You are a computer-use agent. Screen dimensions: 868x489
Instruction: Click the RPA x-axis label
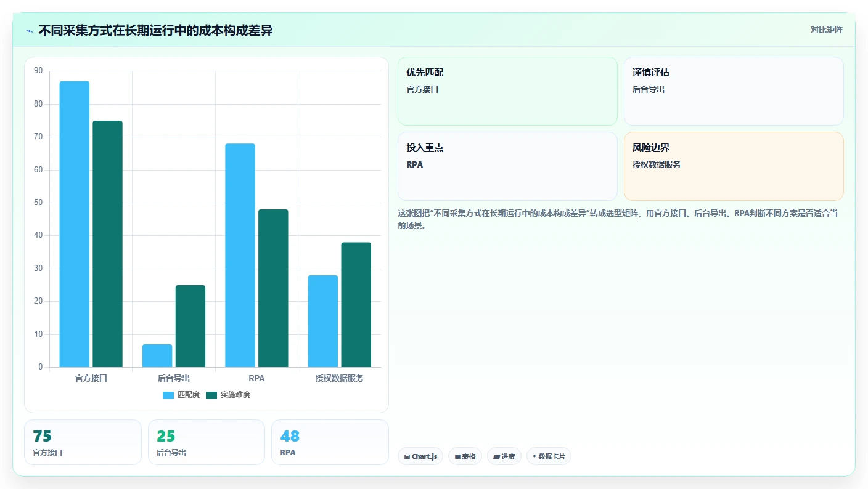256,378
